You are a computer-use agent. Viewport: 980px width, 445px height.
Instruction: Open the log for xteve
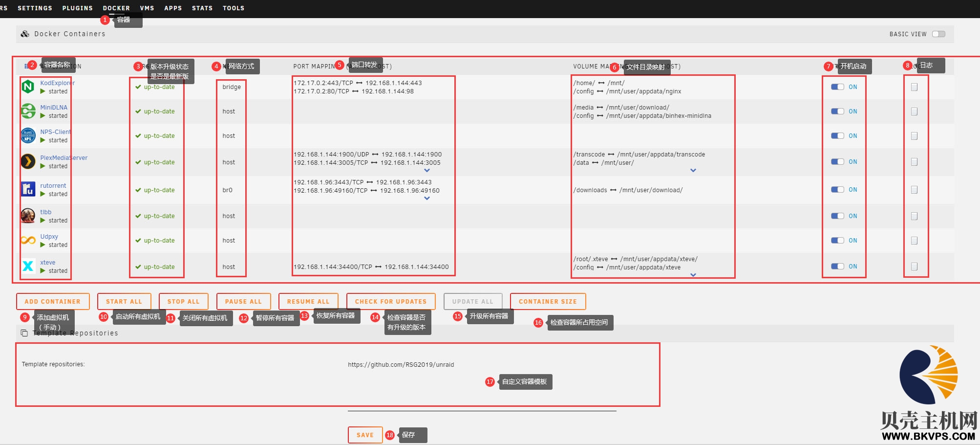[x=914, y=267]
